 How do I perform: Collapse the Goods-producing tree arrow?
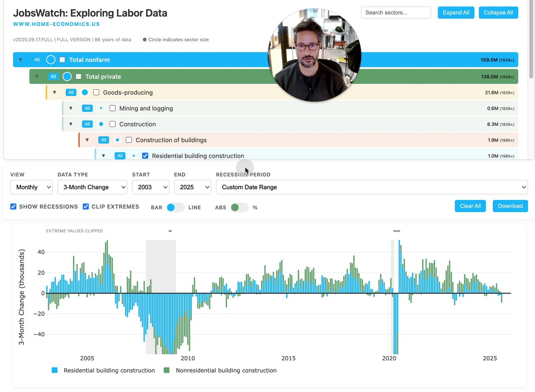tap(54, 92)
